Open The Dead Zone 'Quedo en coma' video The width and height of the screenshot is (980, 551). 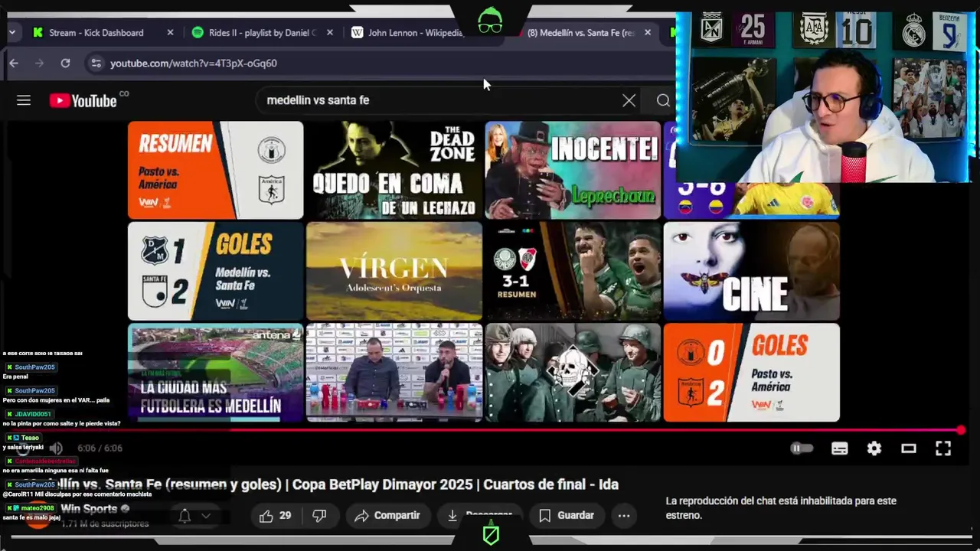394,170
